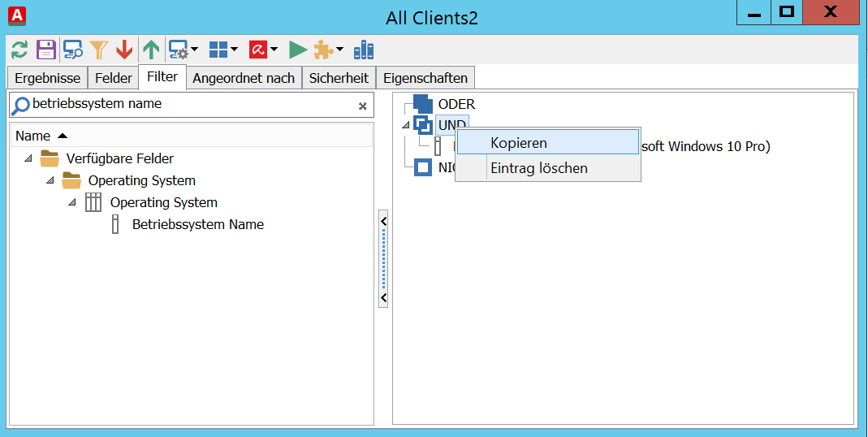Image resolution: width=868 pixels, height=437 pixels.
Task: Click the red down arrow icon
Action: (x=124, y=50)
